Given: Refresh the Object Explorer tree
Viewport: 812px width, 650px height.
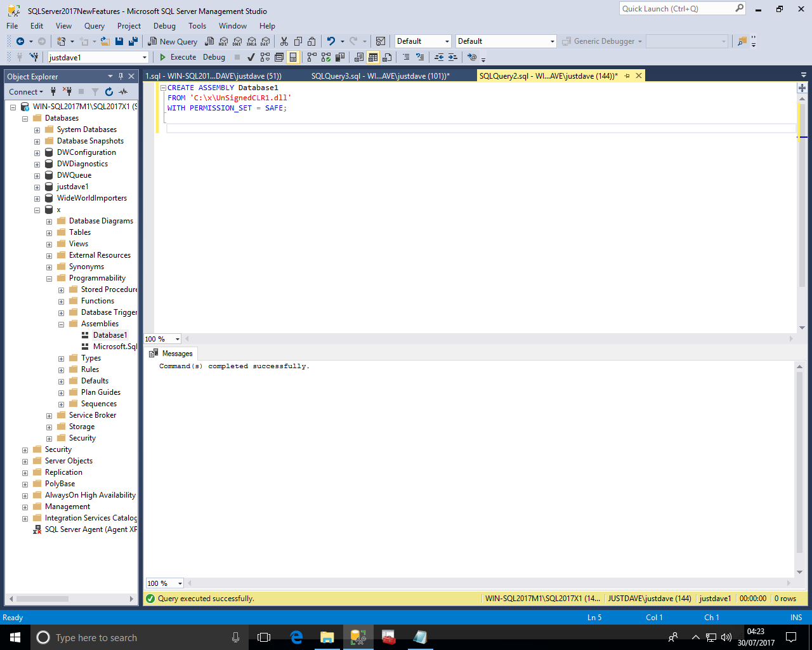Looking at the screenshot, I should point(109,92).
